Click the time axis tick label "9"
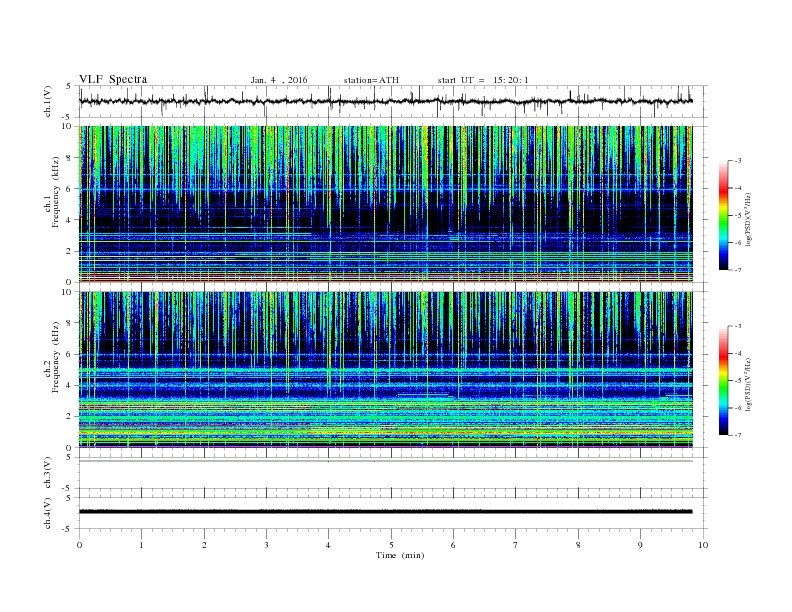The width and height of the screenshot is (792, 612). point(640,545)
